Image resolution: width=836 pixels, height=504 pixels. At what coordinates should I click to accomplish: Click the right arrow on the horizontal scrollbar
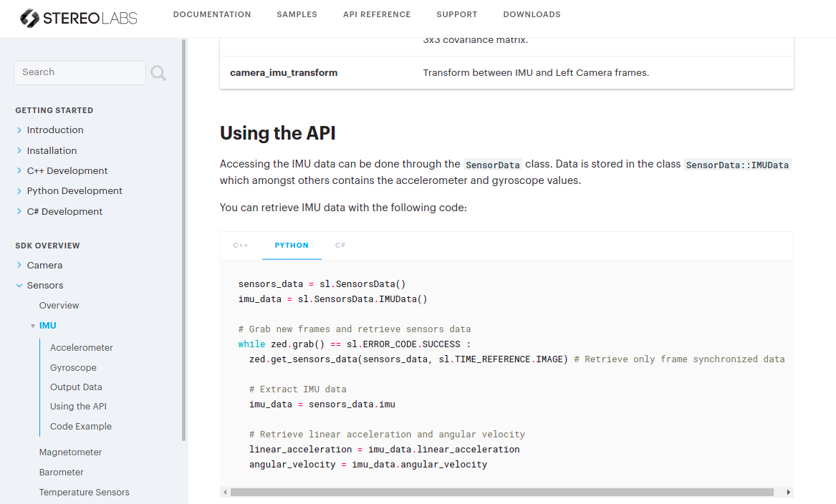coord(789,492)
